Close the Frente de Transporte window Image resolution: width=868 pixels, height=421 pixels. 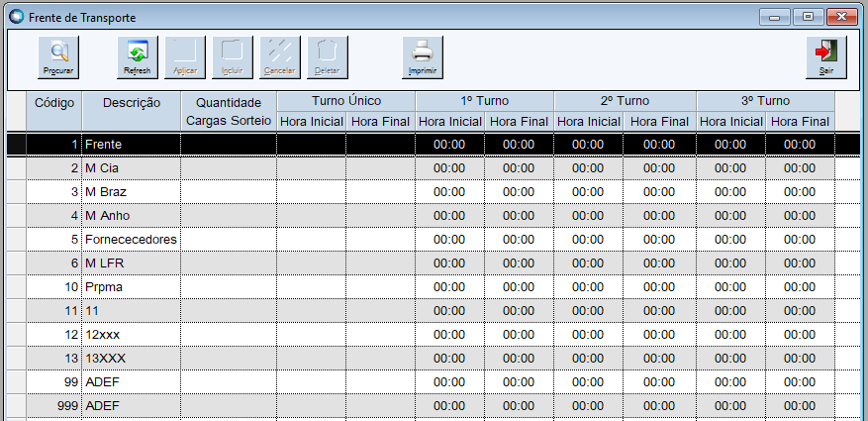tap(842, 17)
